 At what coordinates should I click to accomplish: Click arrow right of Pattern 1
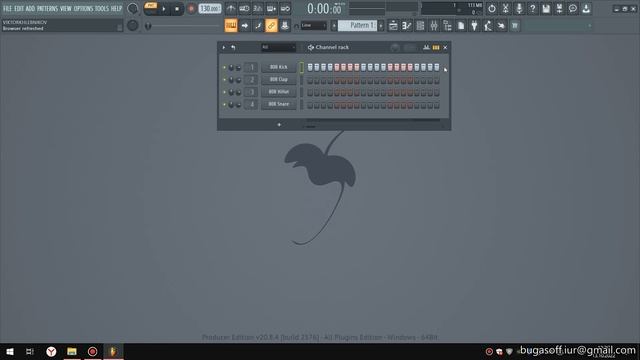381,25
